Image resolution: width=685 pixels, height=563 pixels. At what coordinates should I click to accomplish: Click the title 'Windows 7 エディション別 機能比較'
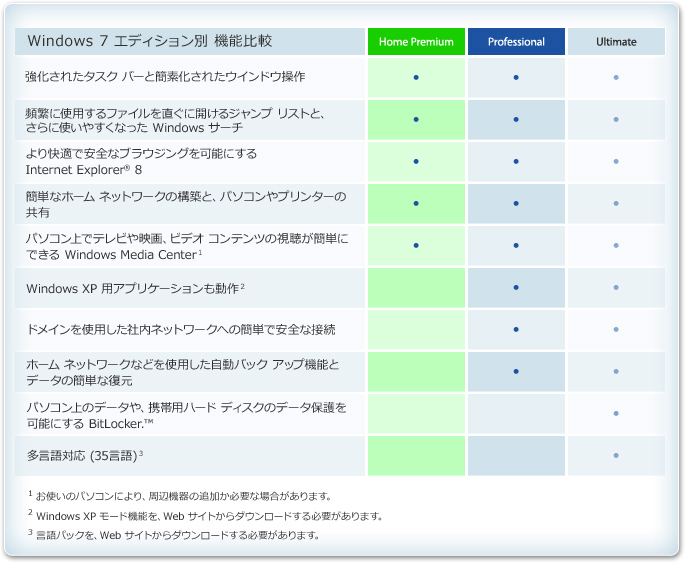(x=150, y=41)
